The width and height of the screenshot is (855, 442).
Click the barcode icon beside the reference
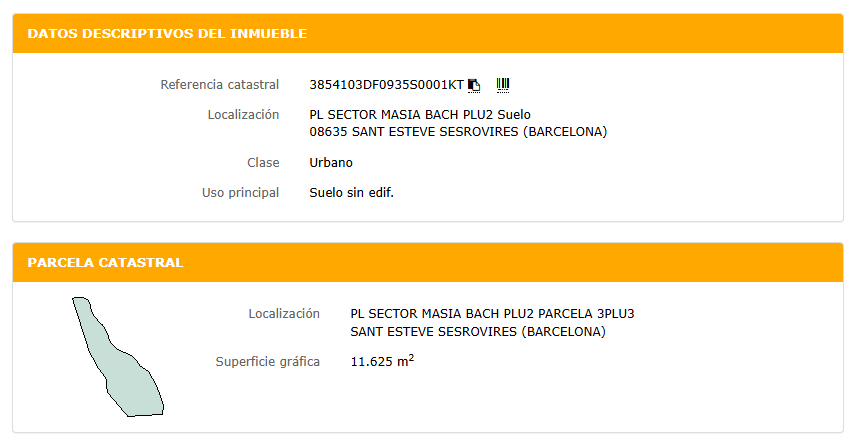tap(503, 85)
